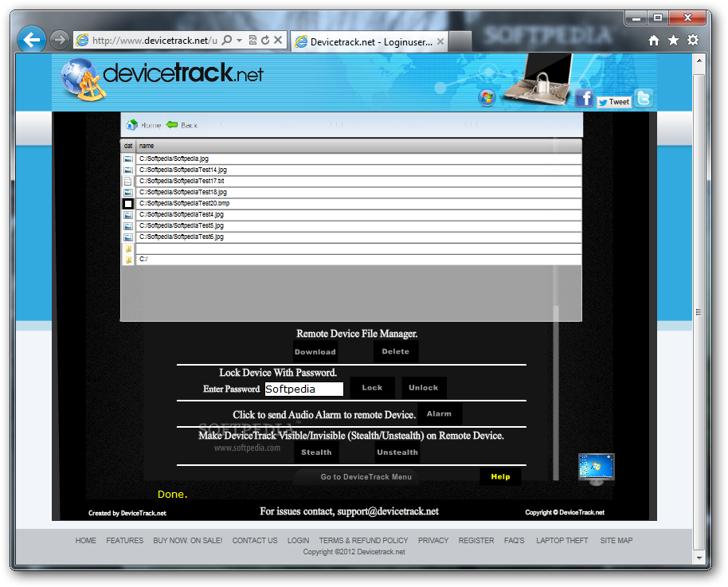Select row C:/Softpedia/SoftpediaTest14.jpg

351,170
